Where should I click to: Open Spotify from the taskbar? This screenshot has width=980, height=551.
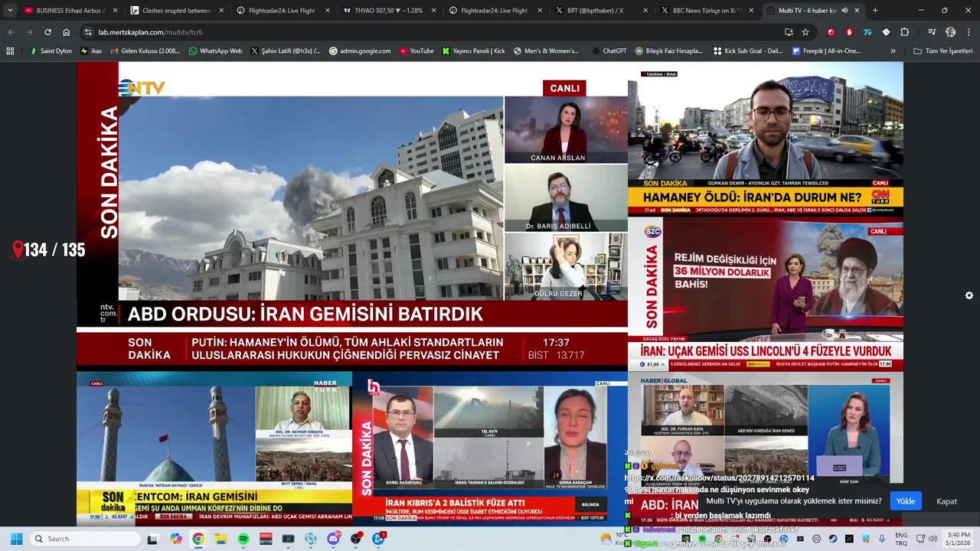[x=243, y=539]
